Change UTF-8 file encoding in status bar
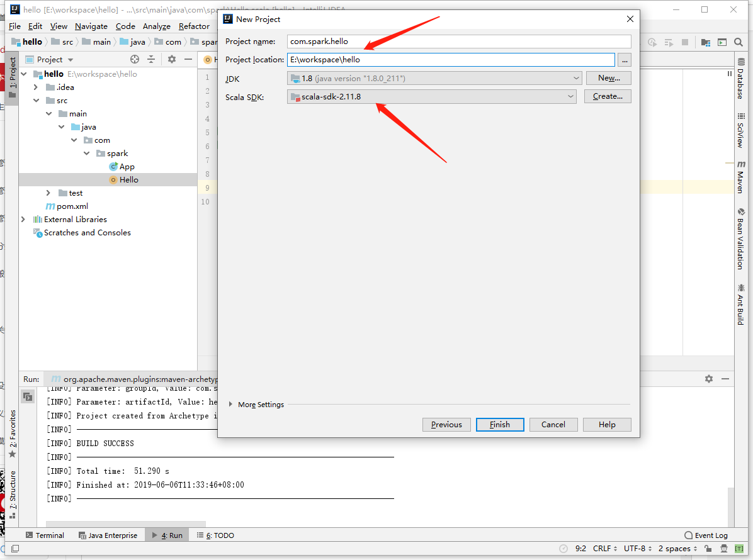753x560 pixels. point(638,549)
